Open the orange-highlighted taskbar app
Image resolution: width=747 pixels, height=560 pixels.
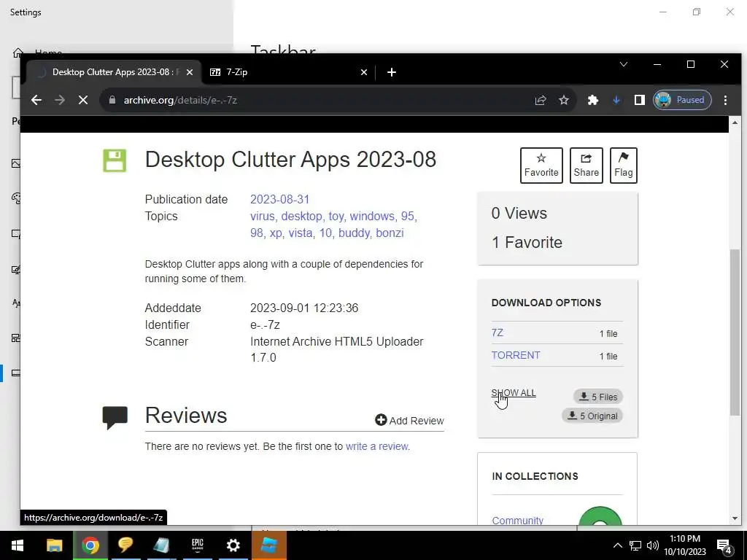tap(268, 545)
